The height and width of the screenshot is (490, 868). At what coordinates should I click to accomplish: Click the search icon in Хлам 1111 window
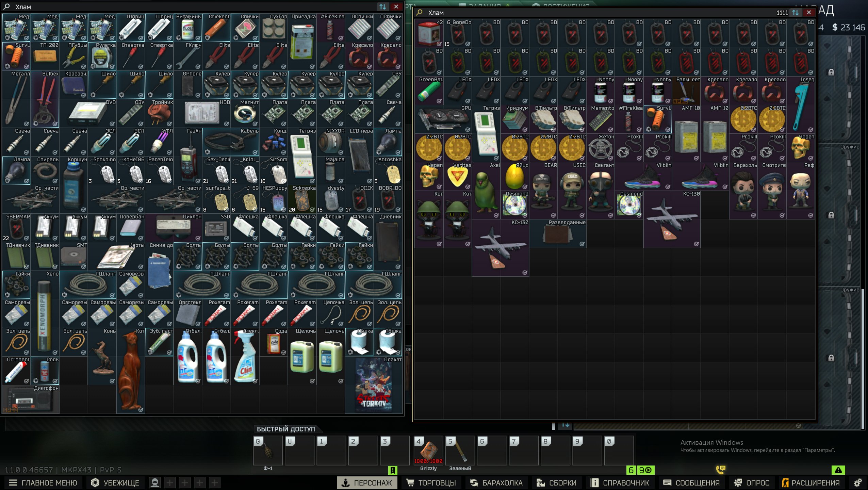click(420, 13)
